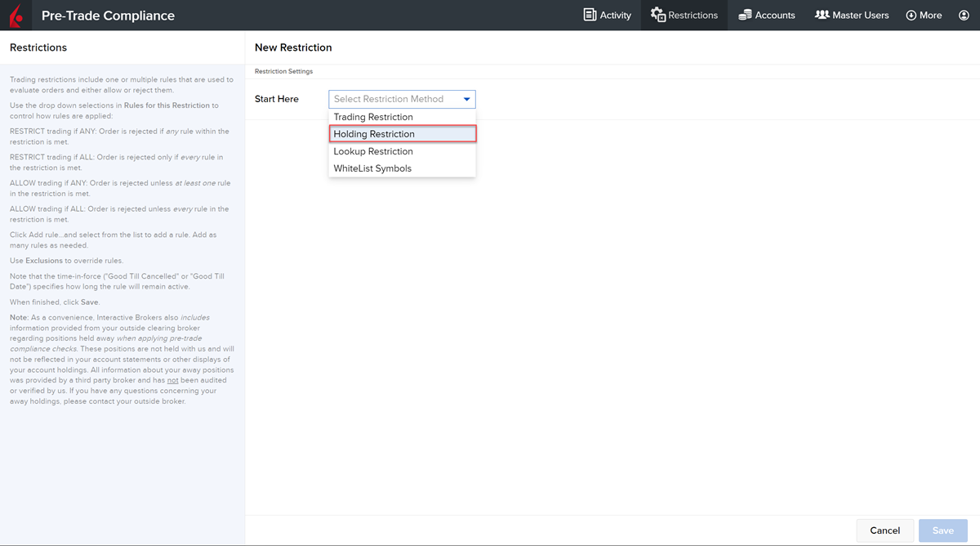Click the More download-circle icon

(911, 16)
